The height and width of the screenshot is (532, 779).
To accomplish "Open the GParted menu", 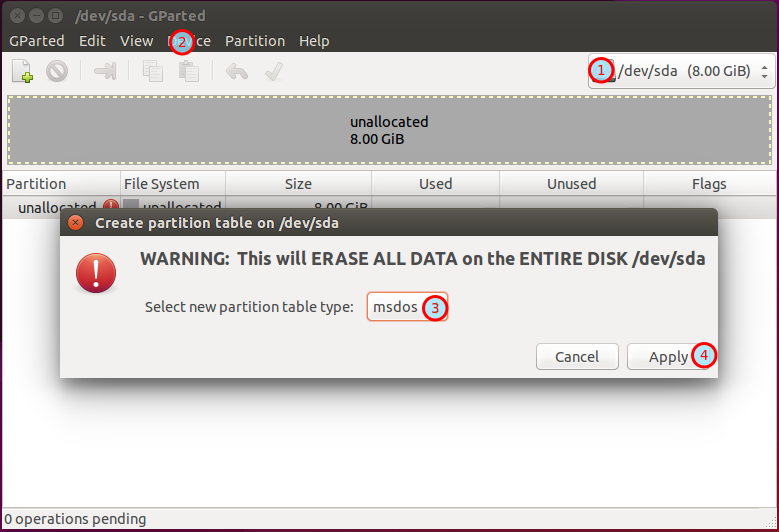I will 37,41.
